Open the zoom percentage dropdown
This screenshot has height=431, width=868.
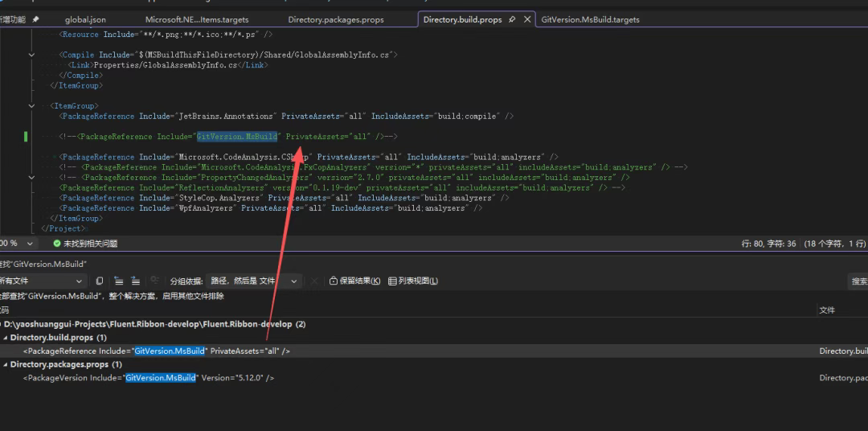30,243
